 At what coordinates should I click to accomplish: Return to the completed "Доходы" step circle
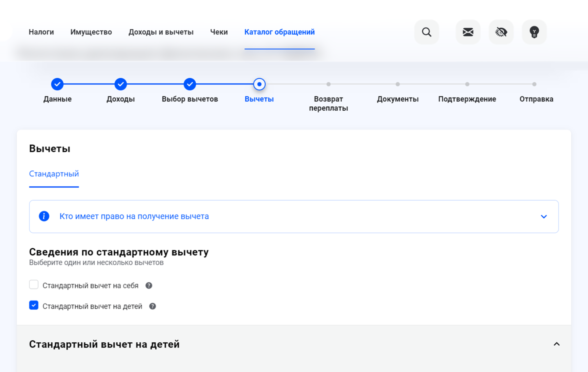(121, 84)
